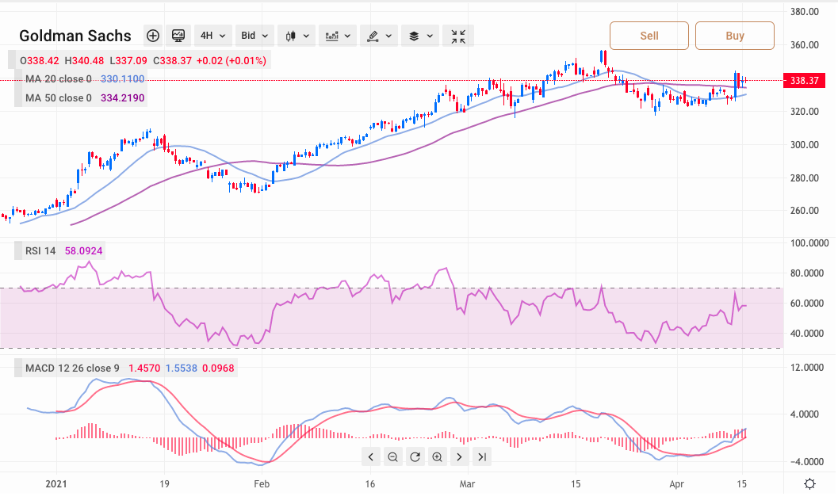Click the collapse fullscreen arrows icon

click(458, 36)
